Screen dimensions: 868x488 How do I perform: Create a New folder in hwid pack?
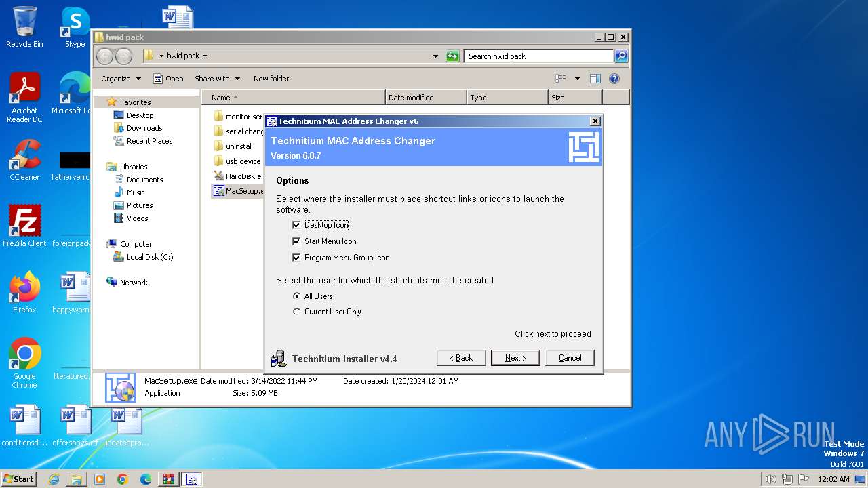pos(271,79)
